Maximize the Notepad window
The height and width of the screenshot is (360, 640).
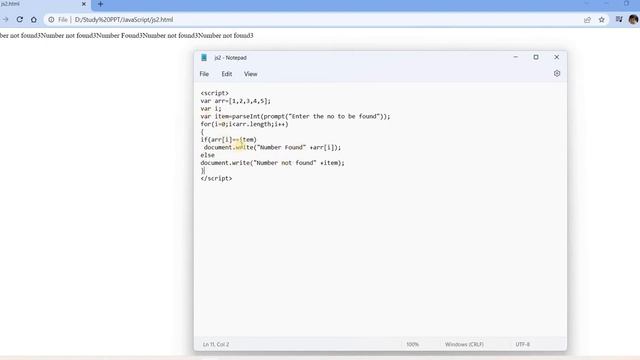536,57
